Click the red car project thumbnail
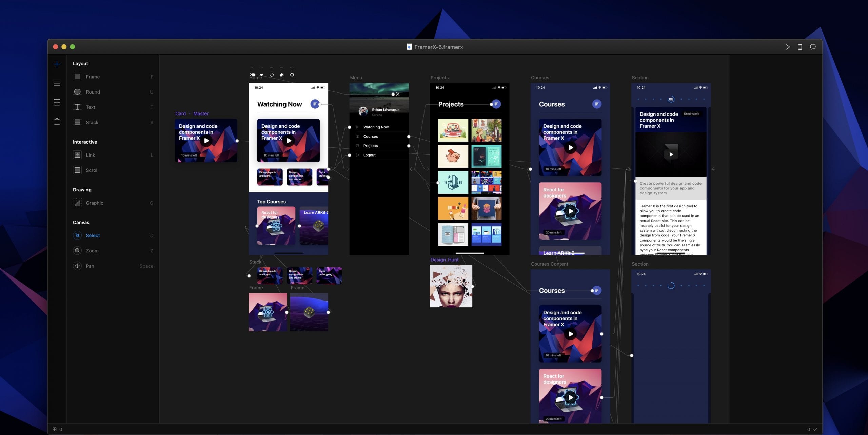 (453, 130)
